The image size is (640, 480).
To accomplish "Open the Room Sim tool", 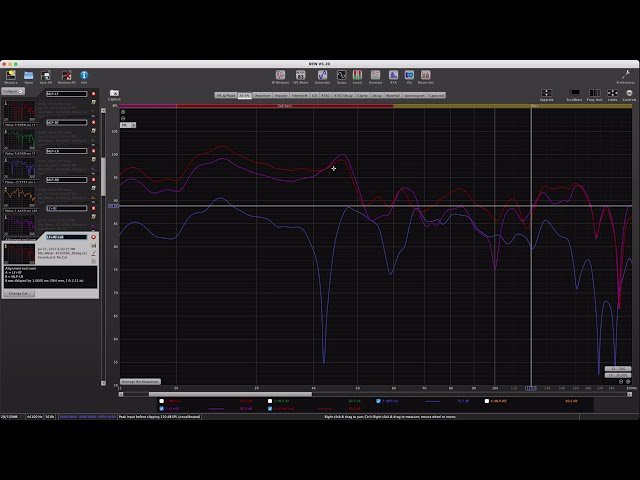I will [425, 75].
